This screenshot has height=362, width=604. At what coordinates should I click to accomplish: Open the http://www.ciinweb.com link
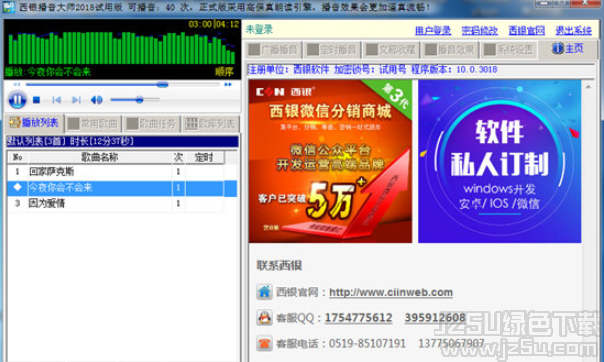click(x=391, y=292)
